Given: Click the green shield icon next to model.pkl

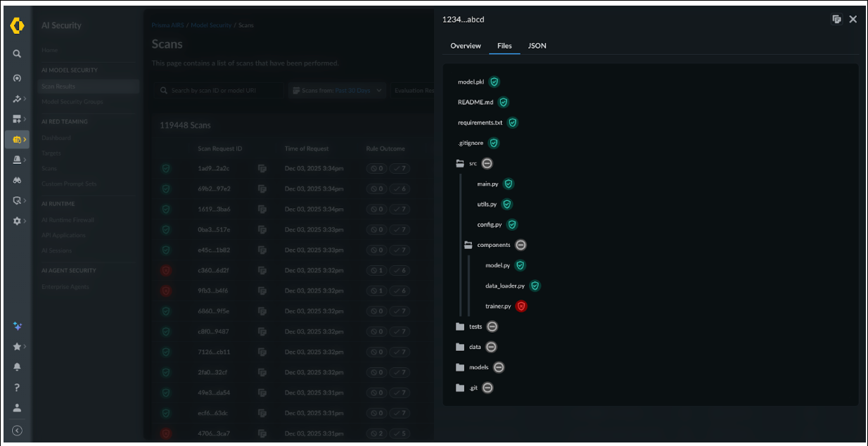Looking at the screenshot, I should click(x=494, y=82).
